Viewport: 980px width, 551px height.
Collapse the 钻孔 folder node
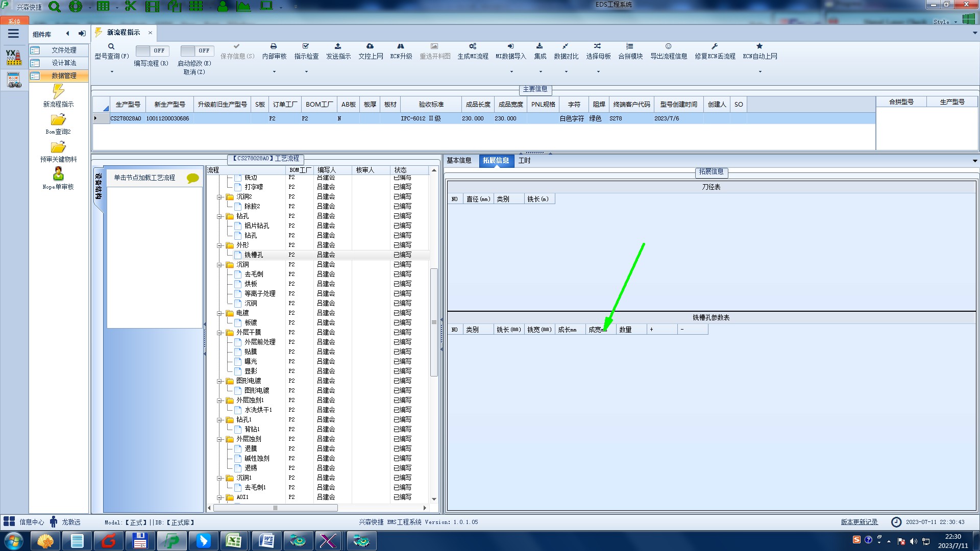220,216
